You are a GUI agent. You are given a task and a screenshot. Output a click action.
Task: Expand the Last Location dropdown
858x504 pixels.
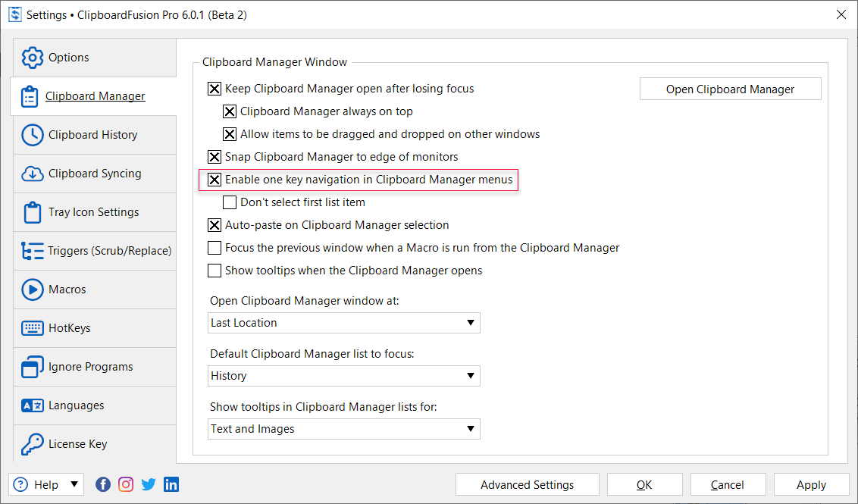344,323
